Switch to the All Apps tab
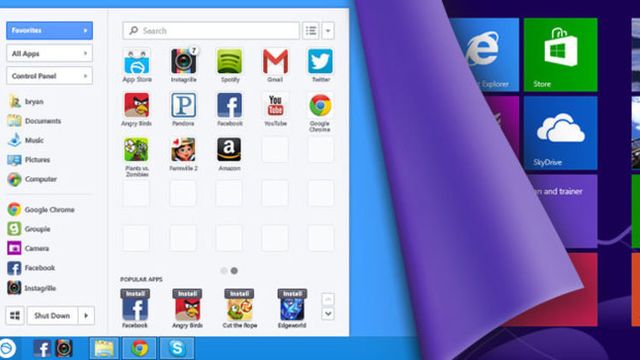 tap(49, 53)
